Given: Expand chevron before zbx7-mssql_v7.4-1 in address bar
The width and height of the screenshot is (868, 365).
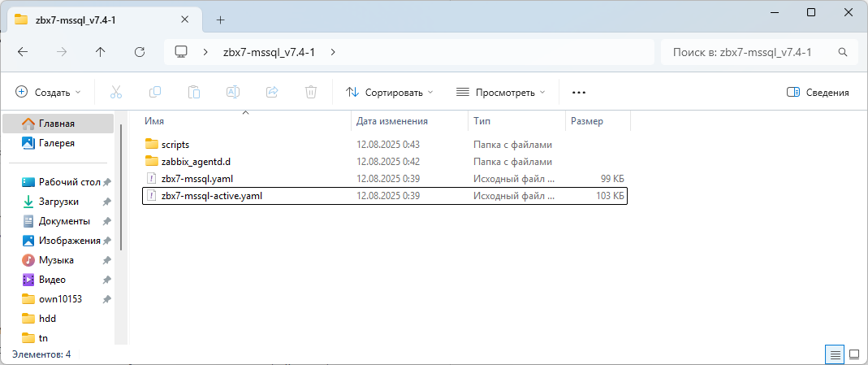Looking at the screenshot, I should click(x=205, y=52).
